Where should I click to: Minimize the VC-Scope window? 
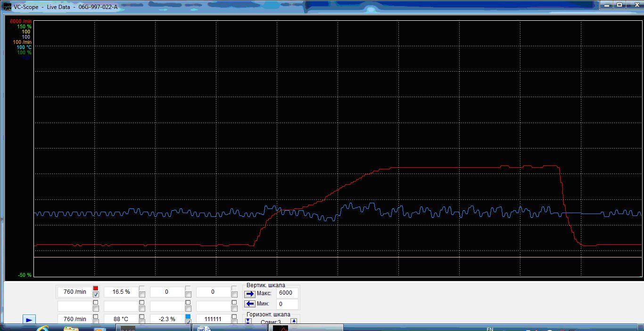(607, 5)
